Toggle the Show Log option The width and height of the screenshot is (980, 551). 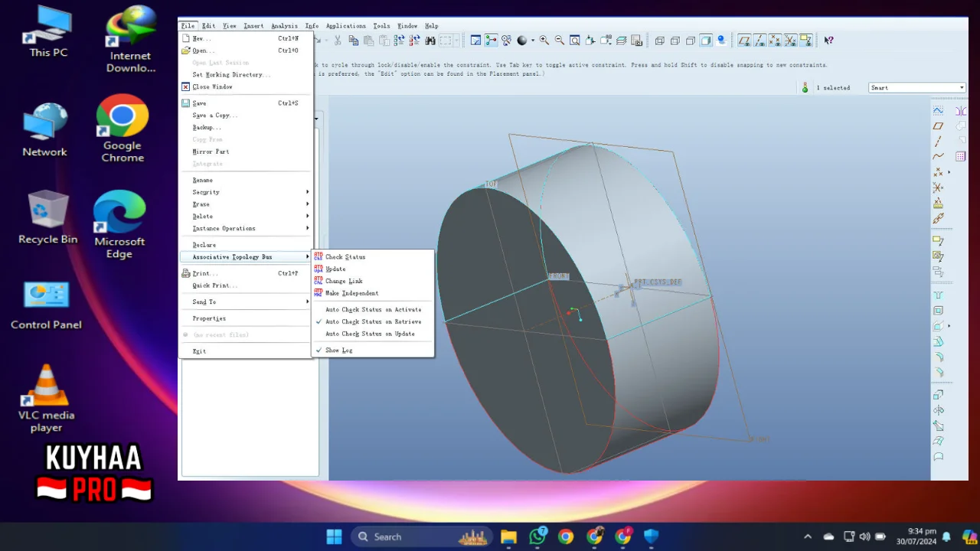click(373, 350)
